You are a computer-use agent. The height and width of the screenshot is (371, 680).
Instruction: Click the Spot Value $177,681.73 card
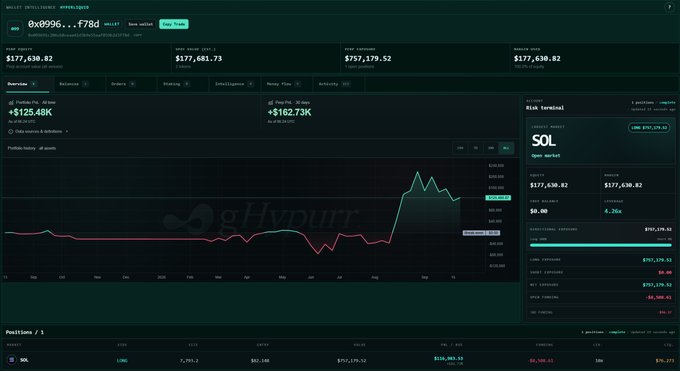256,58
